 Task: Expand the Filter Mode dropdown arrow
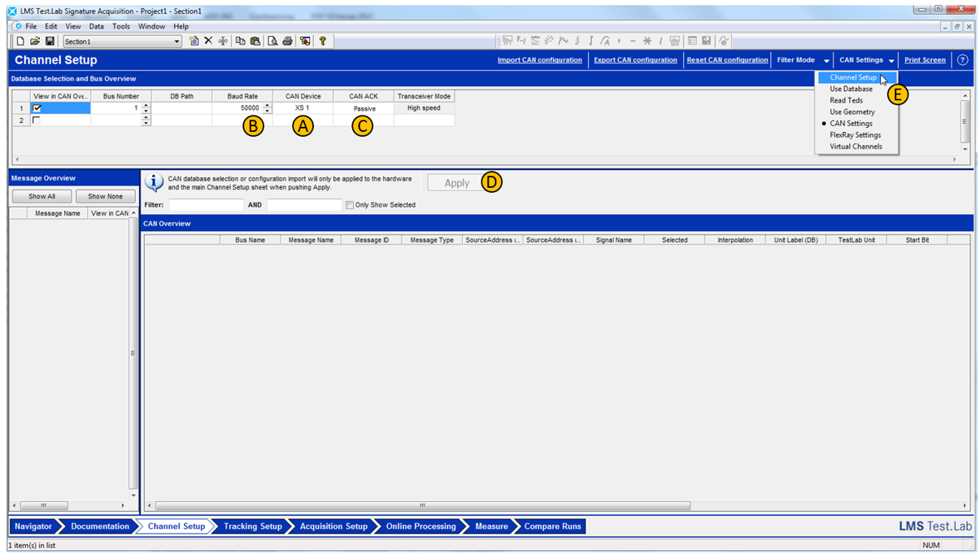(x=826, y=61)
